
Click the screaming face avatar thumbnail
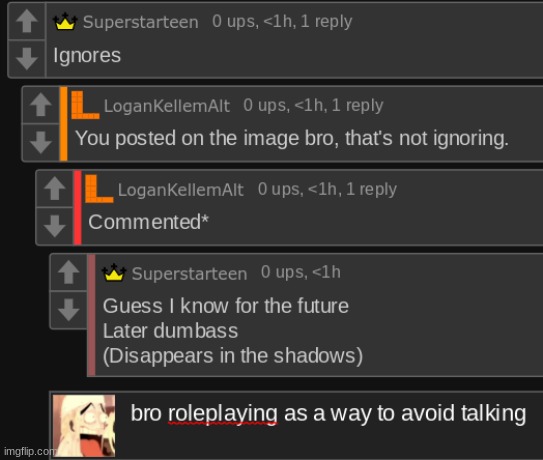point(84,426)
